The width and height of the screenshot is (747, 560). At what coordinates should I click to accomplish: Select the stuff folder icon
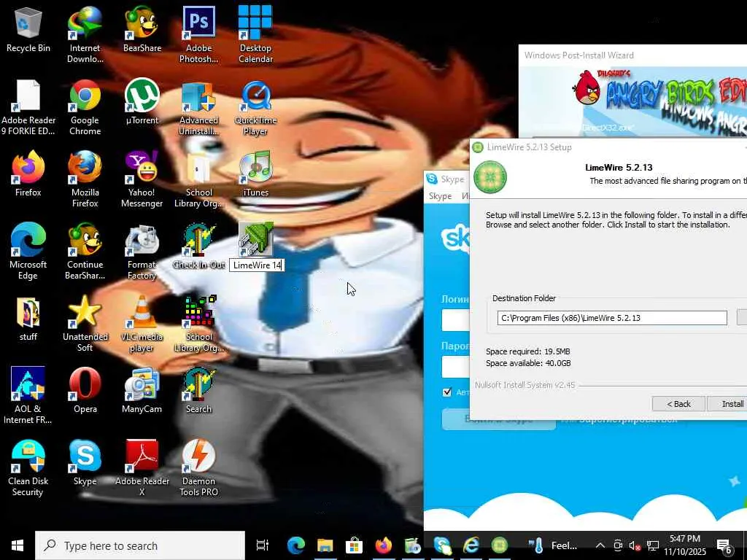tap(28, 318)
